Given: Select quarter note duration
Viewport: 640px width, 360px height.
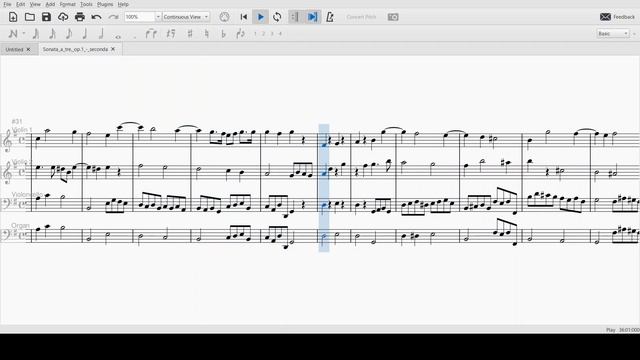Looking at the screenshot, I should point(85,34).
